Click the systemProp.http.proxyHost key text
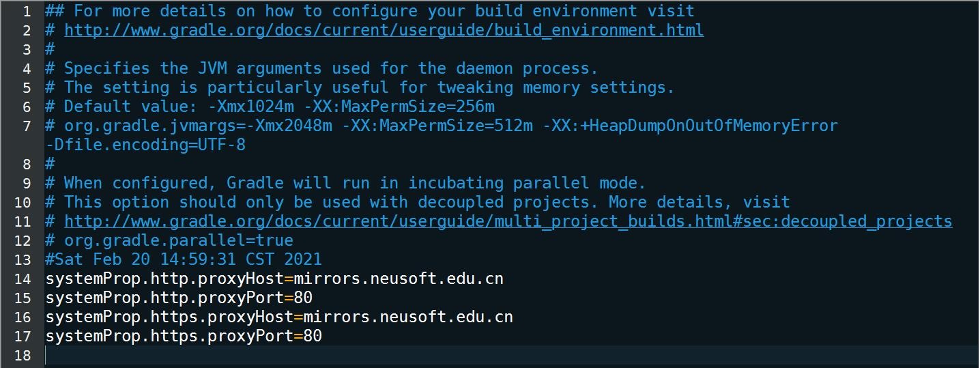Screen dimensions: 980x368 164,279
